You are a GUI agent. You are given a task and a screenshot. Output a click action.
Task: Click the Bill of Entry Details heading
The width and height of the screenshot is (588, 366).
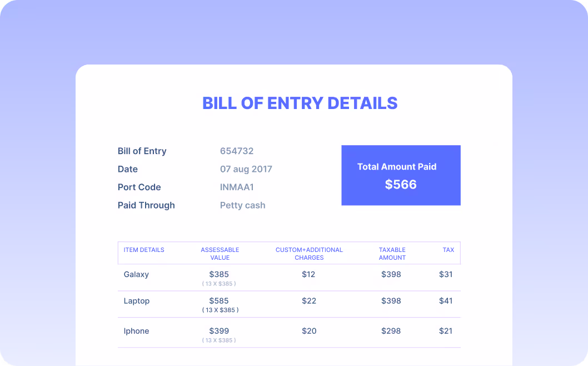pyautogui.click(x=300, y=103)
